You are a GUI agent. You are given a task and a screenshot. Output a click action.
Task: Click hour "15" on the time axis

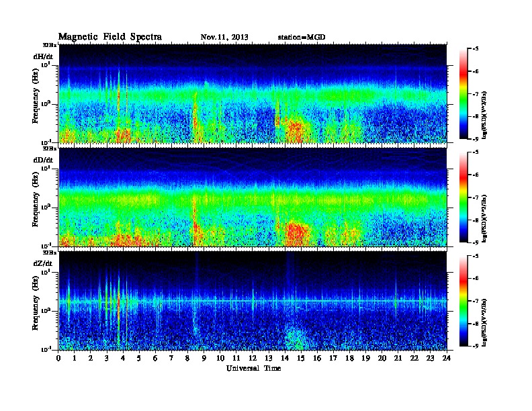coord(301,358)
